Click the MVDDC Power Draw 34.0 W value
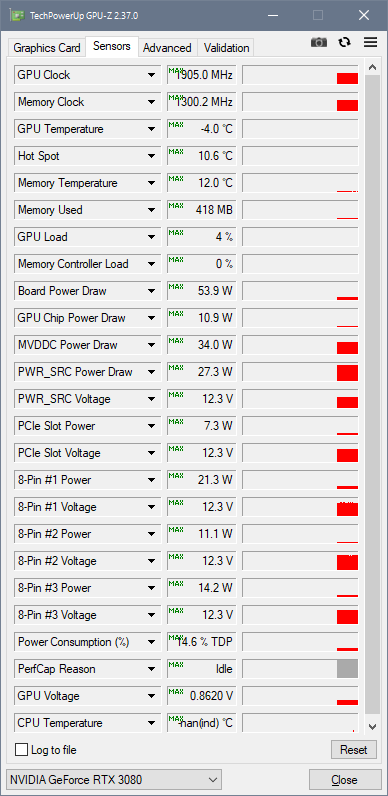The height and width of the screenshot is (796, 388). pos(202,345)
